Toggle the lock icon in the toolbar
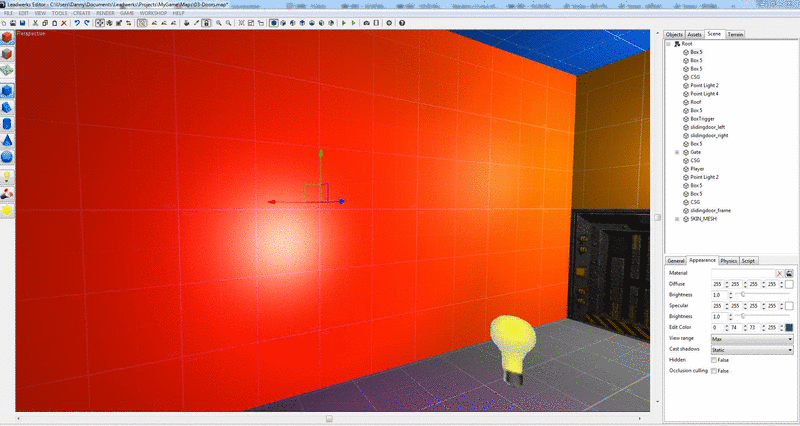The height and width of the screenshot is (426, 800). coord(206,23)
